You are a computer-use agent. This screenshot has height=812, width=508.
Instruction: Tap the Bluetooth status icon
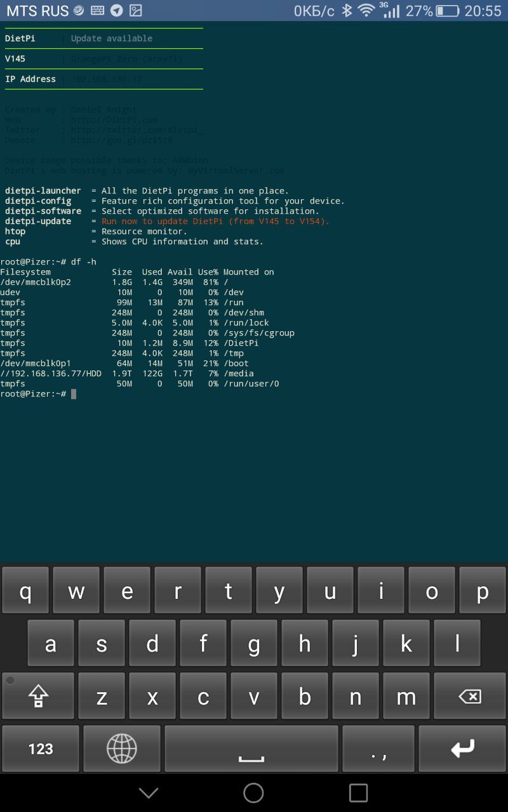pos(347,11)
